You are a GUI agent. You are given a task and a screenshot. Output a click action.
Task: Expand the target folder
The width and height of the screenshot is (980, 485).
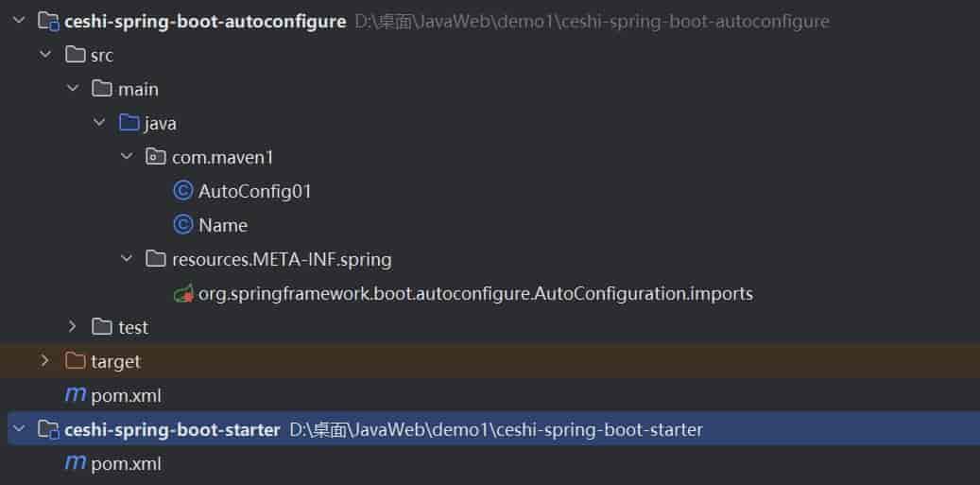[44, 361]
